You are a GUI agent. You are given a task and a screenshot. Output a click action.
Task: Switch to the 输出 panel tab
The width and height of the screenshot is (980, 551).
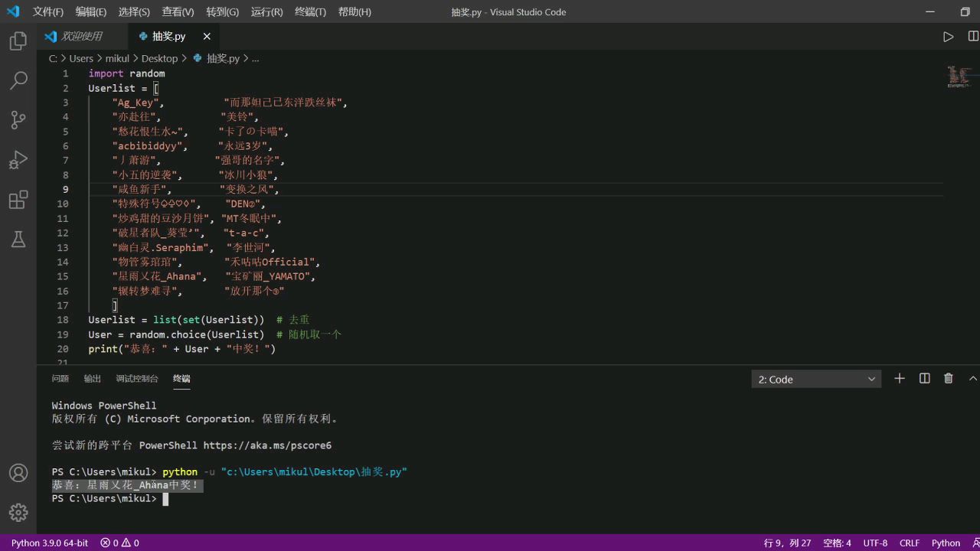pyautogui.click(x=93, y=379)
